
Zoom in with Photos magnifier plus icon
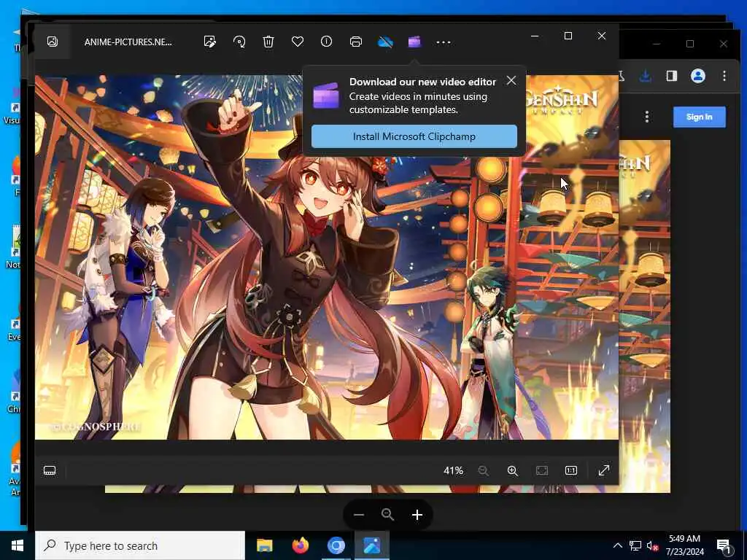(513, 470)
